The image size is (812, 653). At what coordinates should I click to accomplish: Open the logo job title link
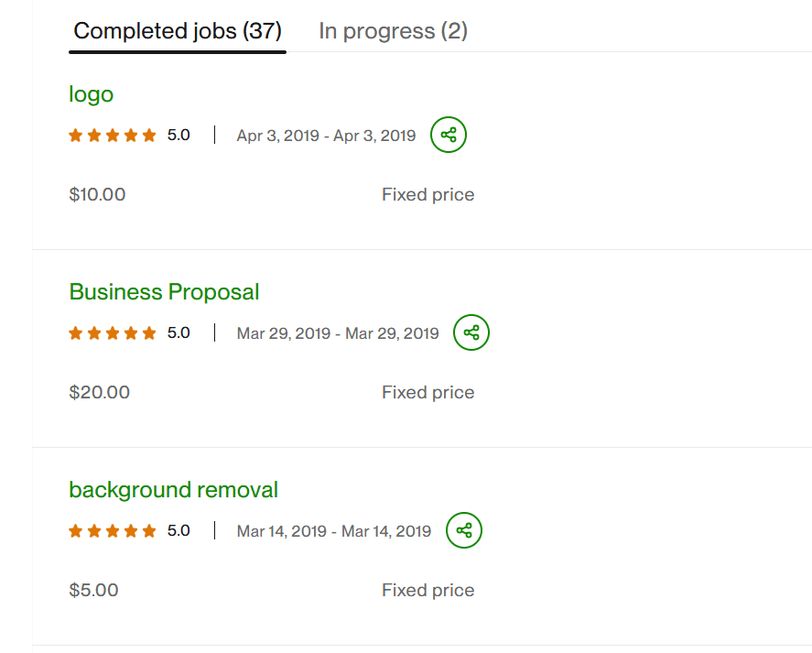(x=92, y=94)
